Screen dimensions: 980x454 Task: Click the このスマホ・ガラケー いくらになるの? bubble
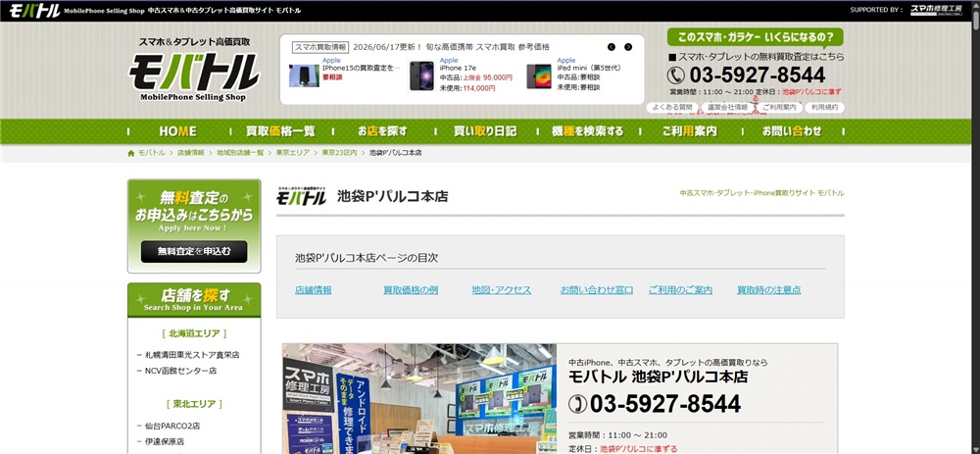click(x=755, y=37)
